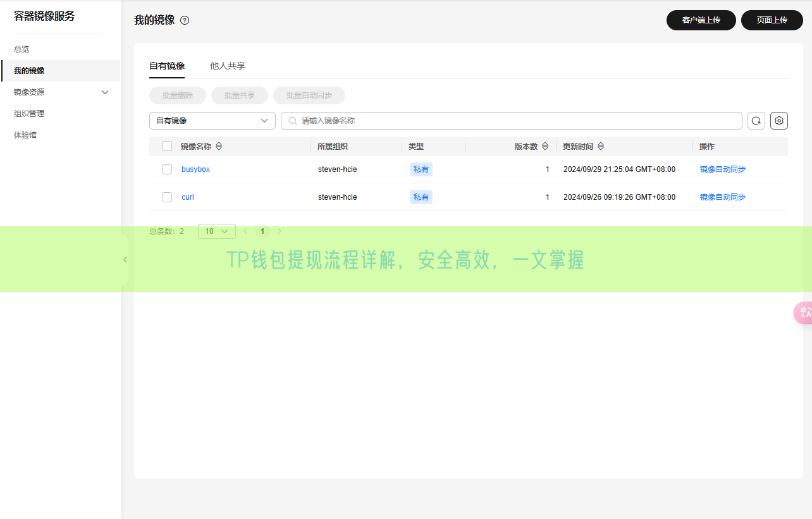Open 体验馆 in the sidebar

point(25,135)
